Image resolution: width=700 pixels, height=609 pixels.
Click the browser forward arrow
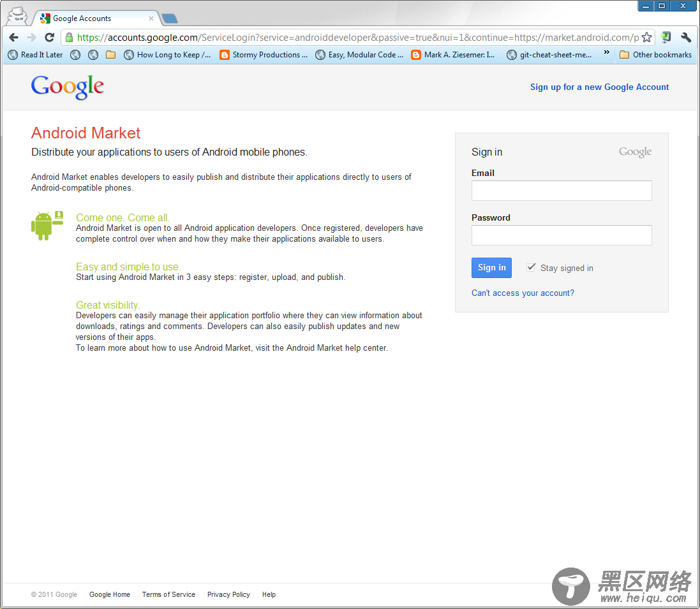(31, 38)
